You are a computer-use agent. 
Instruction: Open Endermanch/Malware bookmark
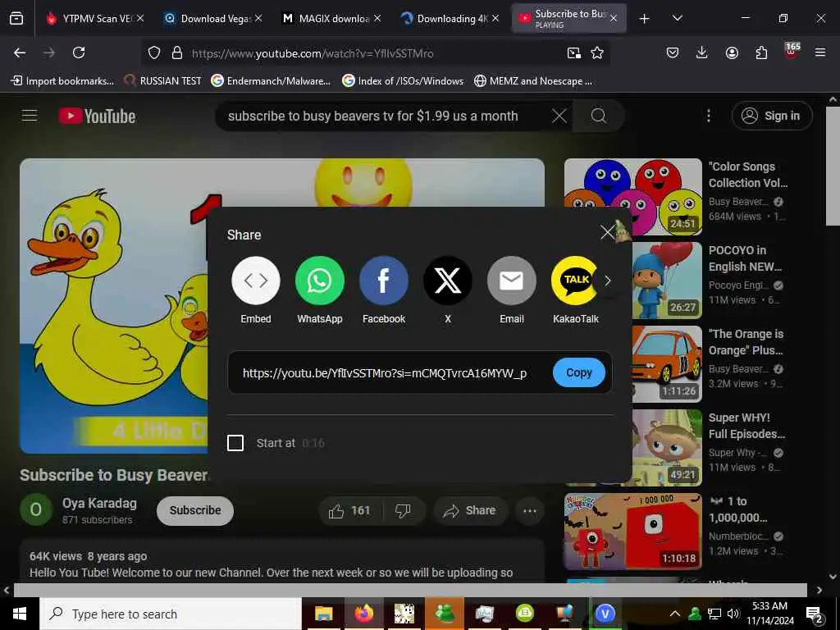point(271,81)
